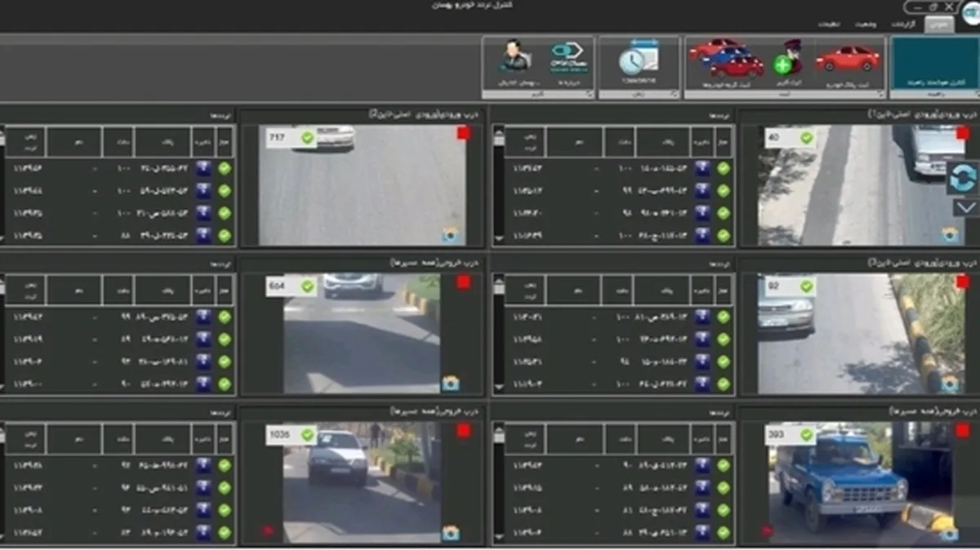Open the clock and calendar time icon
980x550 pixels.
point(639,57)
